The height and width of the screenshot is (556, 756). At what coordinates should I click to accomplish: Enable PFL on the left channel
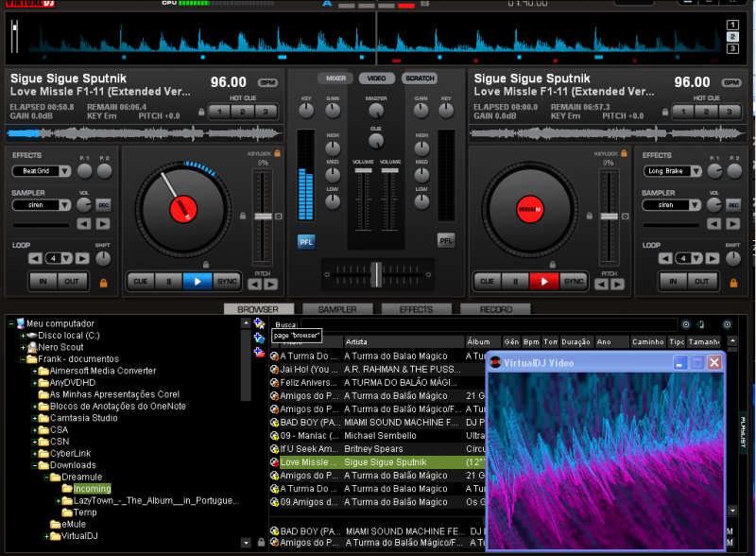point(306,242)
